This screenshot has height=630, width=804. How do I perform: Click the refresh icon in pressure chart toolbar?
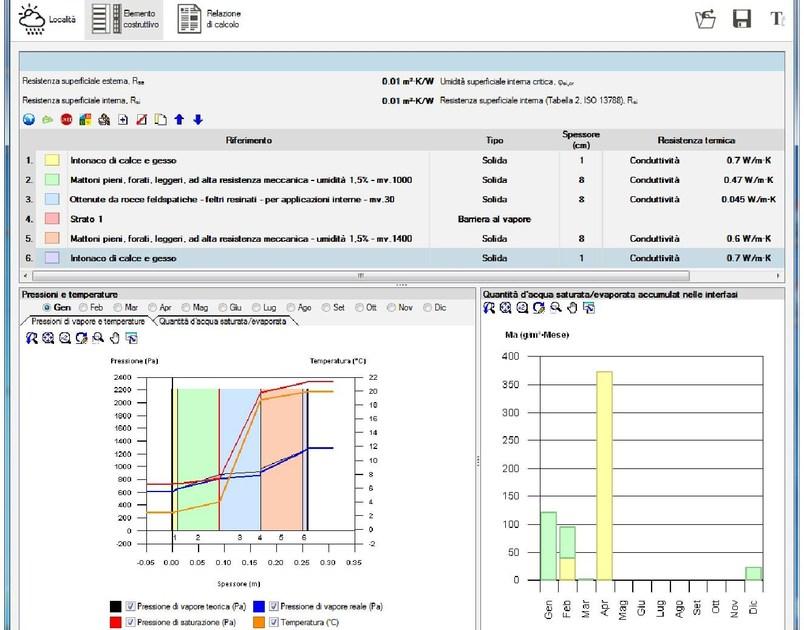tap(81, 338)
